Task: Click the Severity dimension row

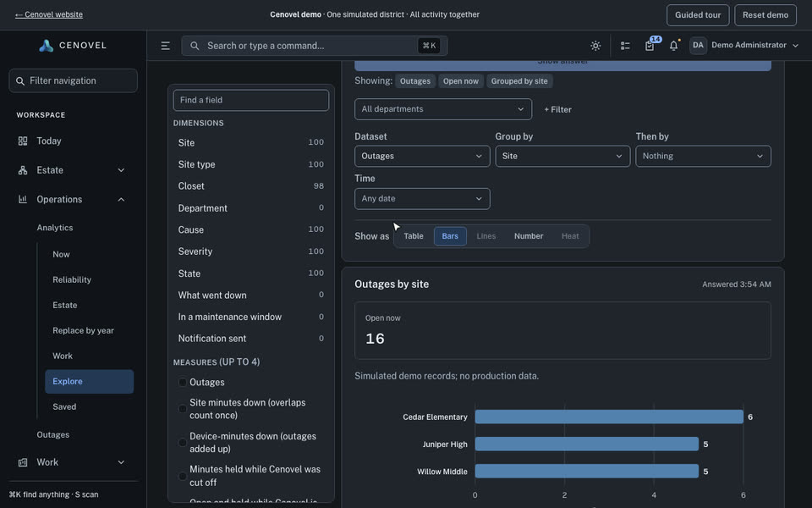Action: (251, 251)
